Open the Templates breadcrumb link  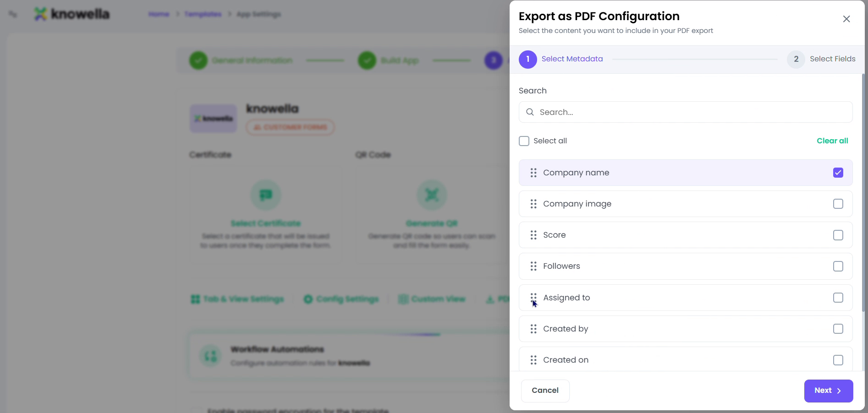tap(203, 14)
